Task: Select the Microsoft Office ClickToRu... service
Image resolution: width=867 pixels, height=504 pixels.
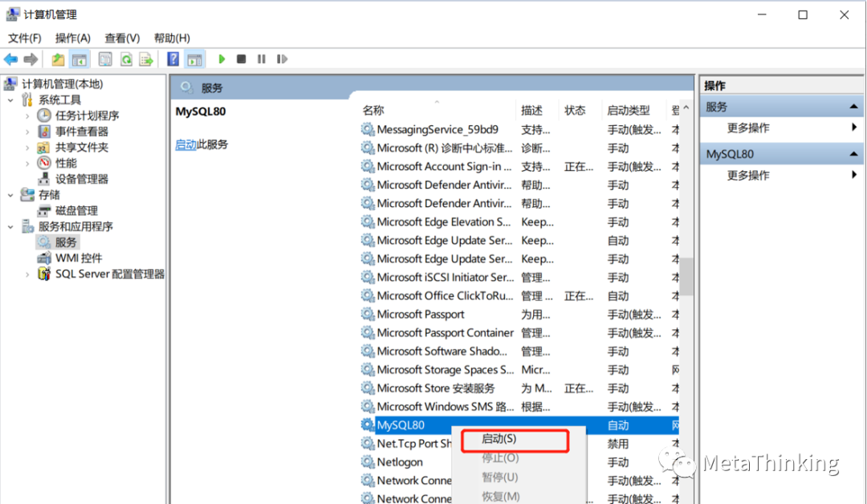Action: point(519,295)
